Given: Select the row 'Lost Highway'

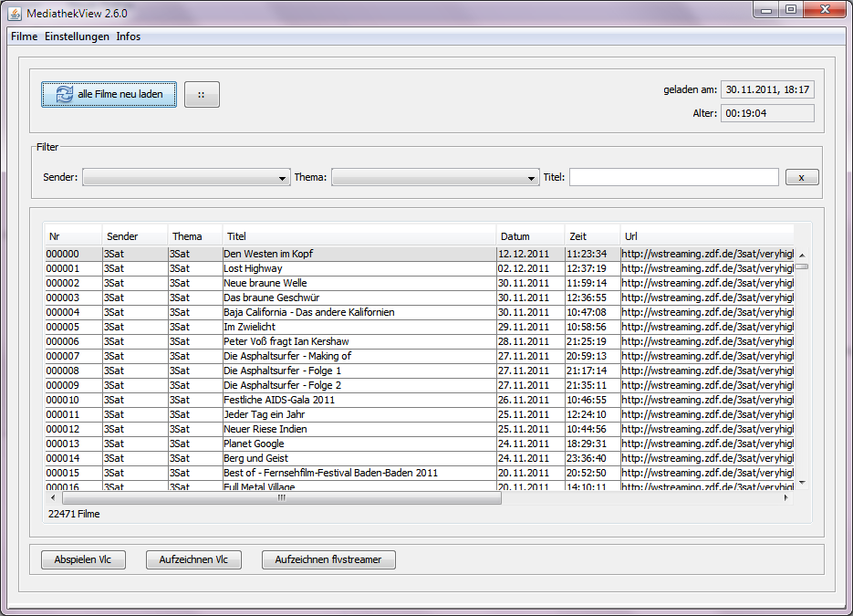Looking at the screenshot, I should [x=359, y=268].
